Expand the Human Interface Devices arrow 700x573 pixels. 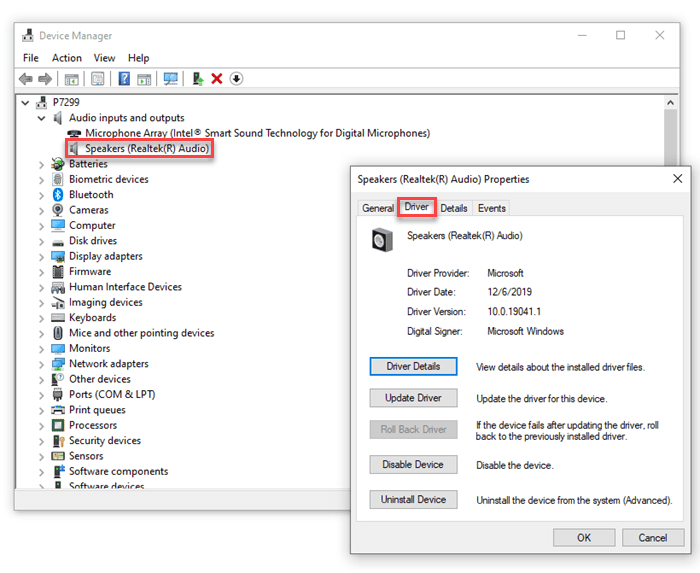[x=42, y=287]
